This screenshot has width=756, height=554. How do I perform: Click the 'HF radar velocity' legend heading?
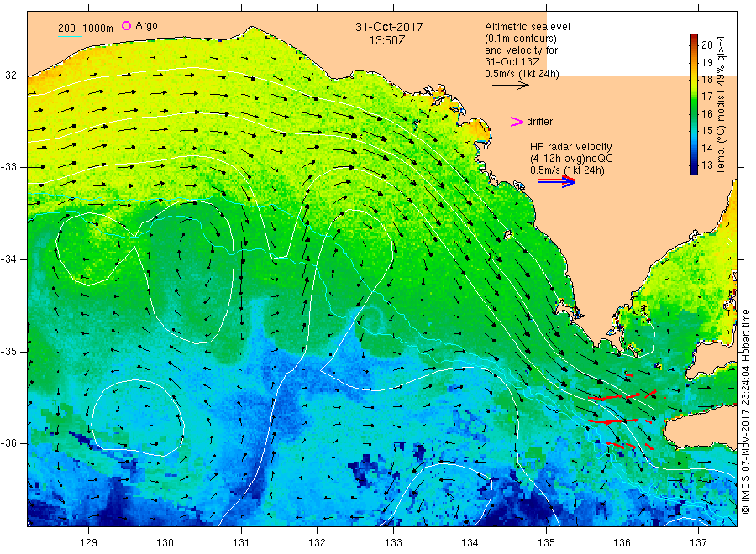[x=571, y=146]
